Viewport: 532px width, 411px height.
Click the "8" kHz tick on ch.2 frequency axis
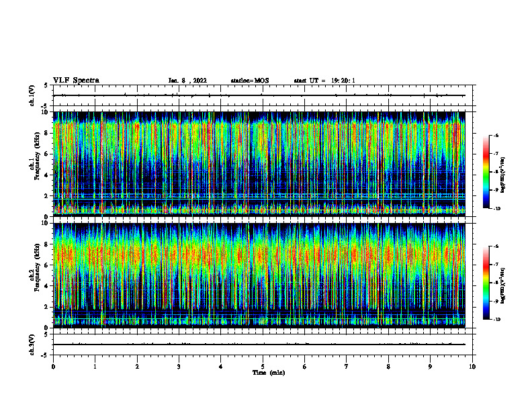coord(47,244)
